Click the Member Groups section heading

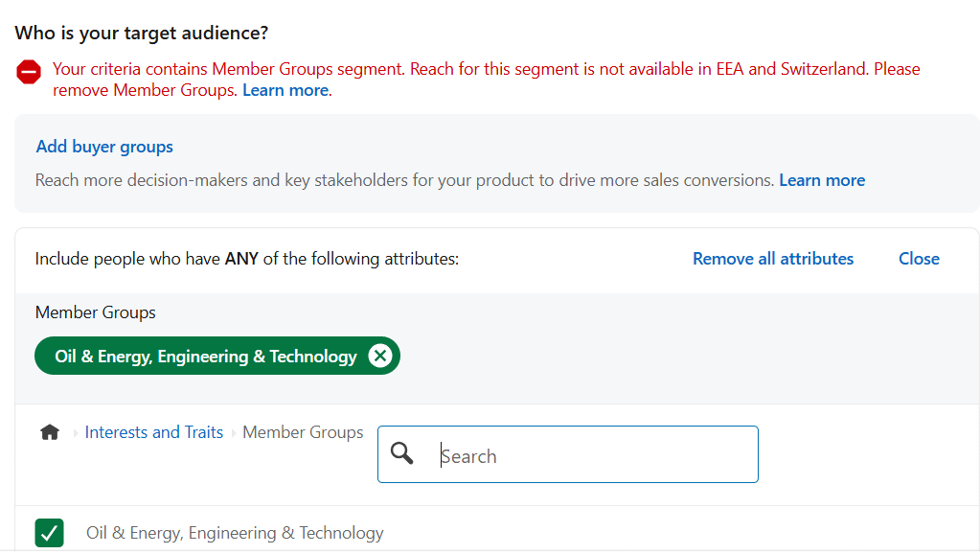coord(96,312)
